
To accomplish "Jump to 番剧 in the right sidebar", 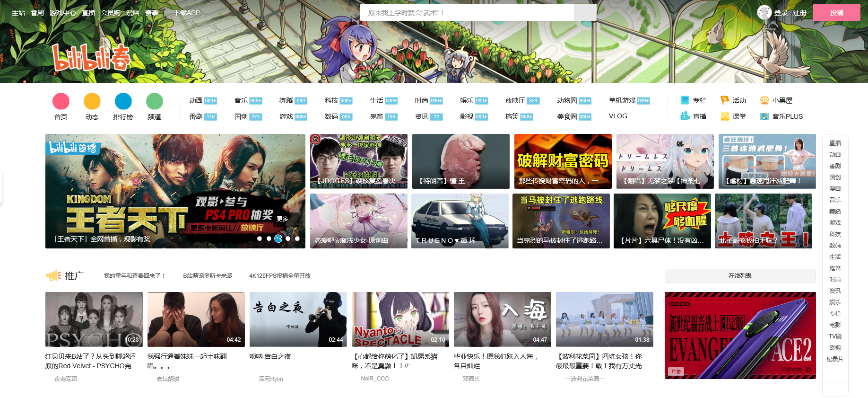I will point(835,166).
